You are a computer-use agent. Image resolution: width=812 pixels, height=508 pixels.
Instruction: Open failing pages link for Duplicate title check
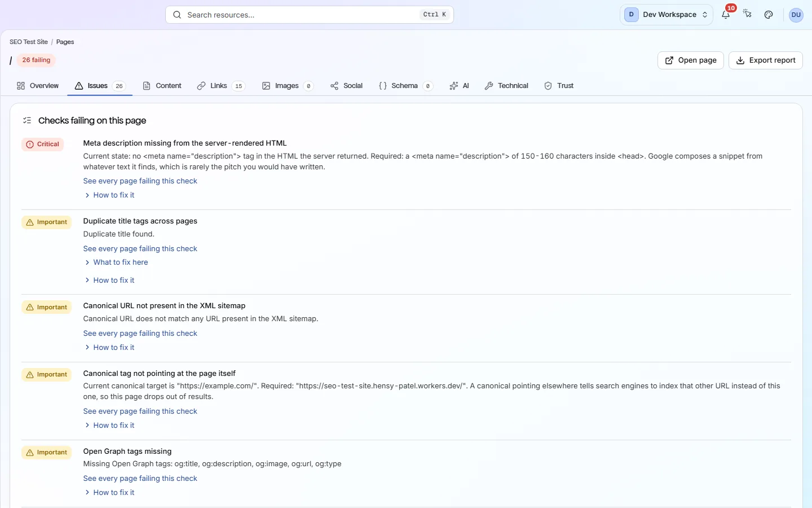click(x=140, y=249)
